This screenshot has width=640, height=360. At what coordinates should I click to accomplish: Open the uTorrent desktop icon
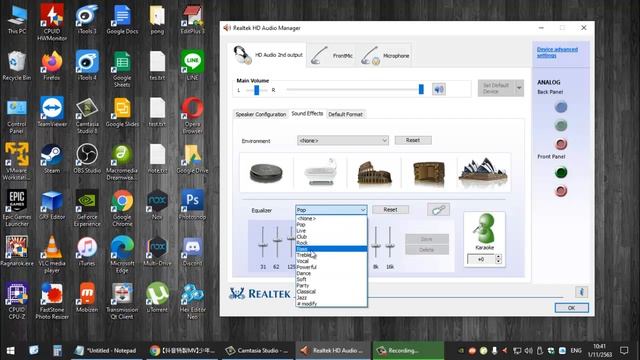157,298
